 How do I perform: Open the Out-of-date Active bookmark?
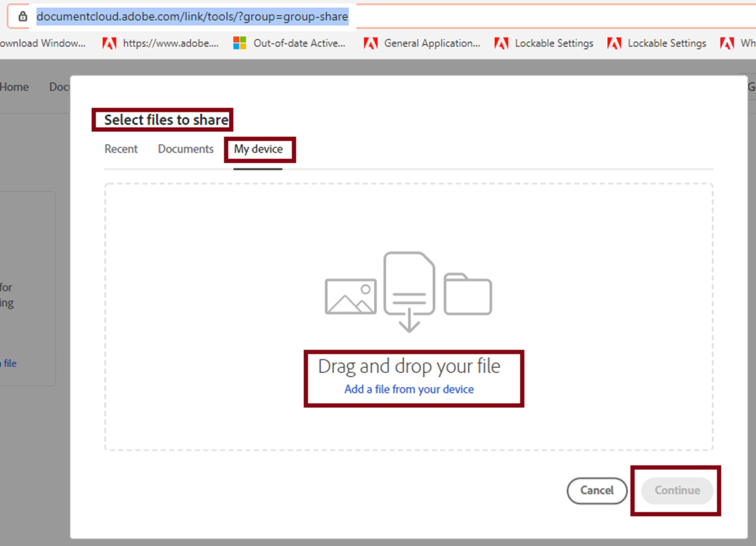coord(289,43)
